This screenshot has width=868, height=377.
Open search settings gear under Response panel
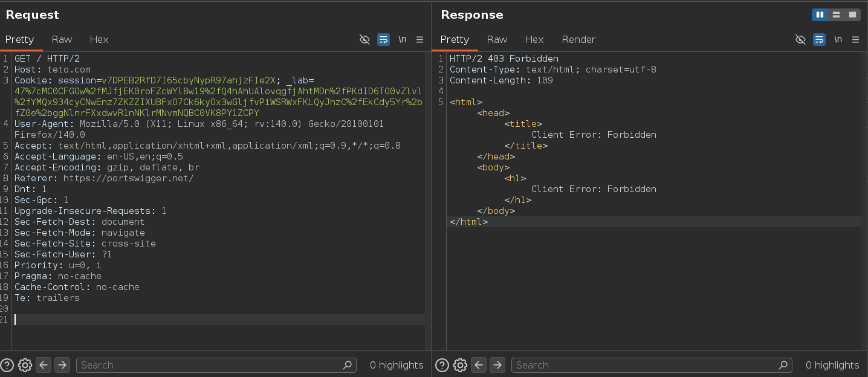460,365
